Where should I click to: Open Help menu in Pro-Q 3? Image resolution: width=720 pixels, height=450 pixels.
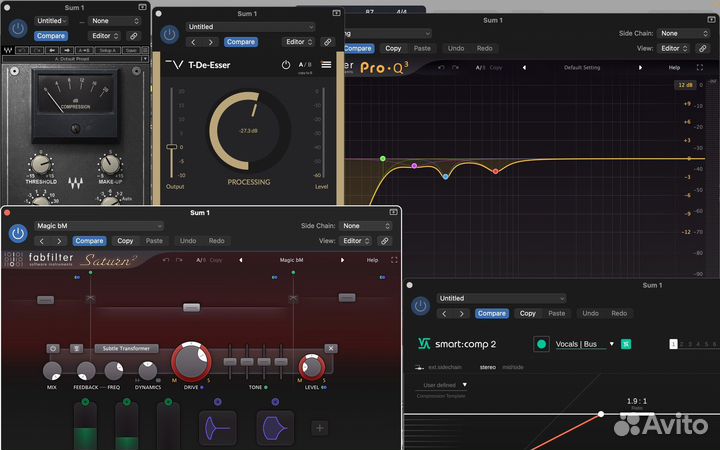click(x=674, y=67)
